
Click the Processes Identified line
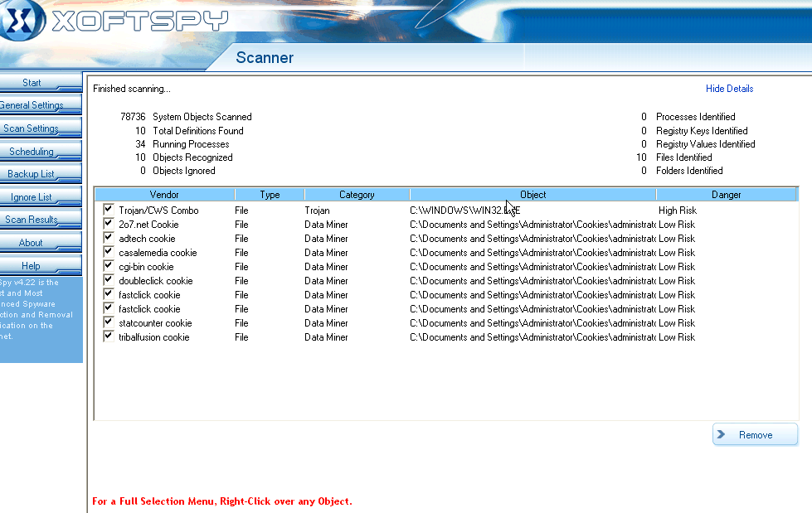pos(688,117)
